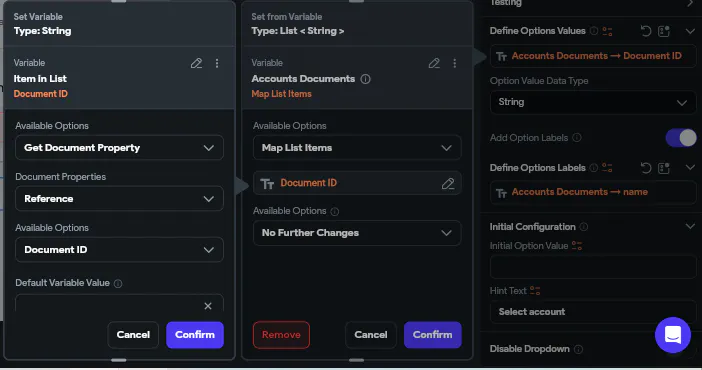Screen dimensions: 702x370
Task: Show info for Disable Dropdown
Action: [578, 349]
